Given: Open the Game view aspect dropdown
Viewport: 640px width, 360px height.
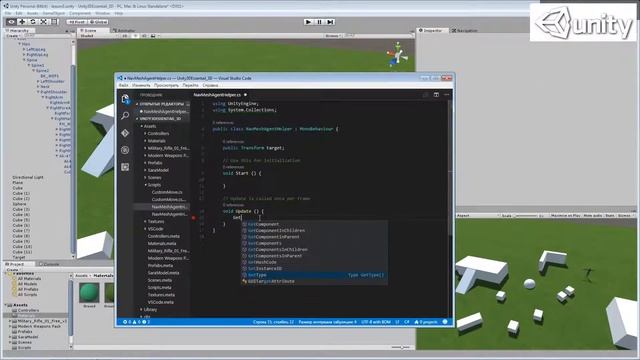Looking at the screenshot, I should point(478,216).
